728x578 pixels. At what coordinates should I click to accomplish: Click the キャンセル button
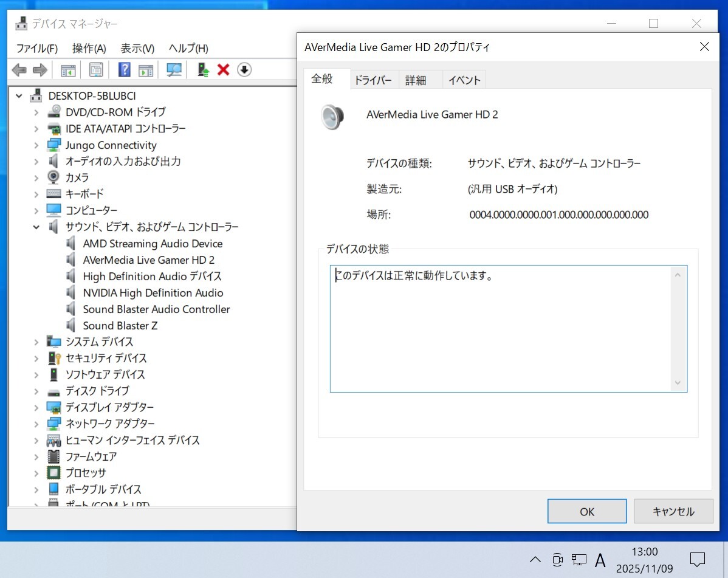673,511
